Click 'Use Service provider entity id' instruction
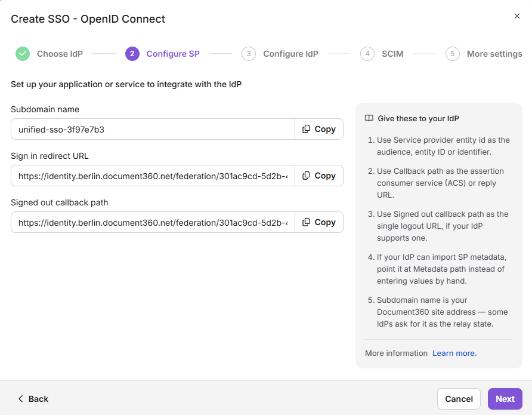Screen dimensions: 532x415 (x=443, y=146)
